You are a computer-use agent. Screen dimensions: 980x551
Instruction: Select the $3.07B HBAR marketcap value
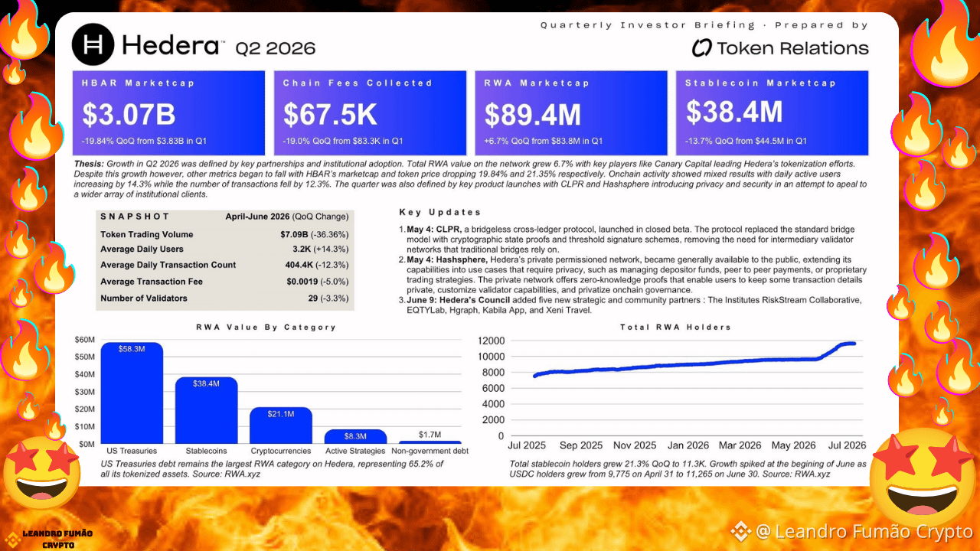click(x=129, y=114)
